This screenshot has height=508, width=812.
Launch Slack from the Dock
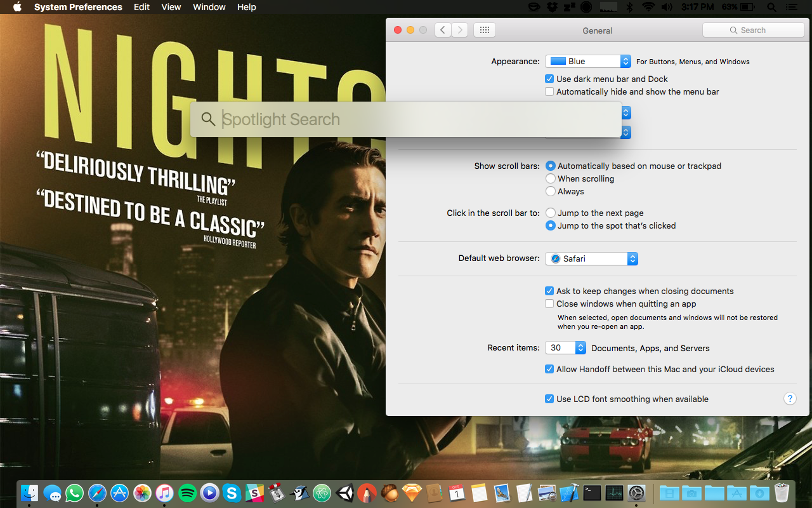tap(254, 493)
